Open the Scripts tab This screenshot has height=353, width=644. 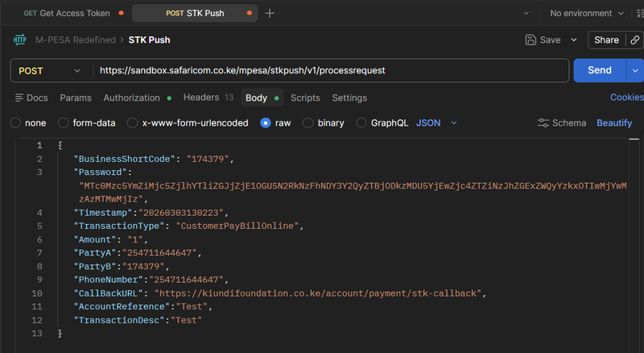[305, 98]
